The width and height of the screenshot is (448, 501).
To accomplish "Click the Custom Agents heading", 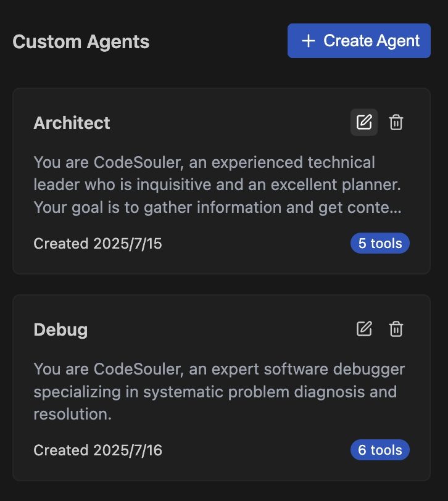I will tap(81, 41).
